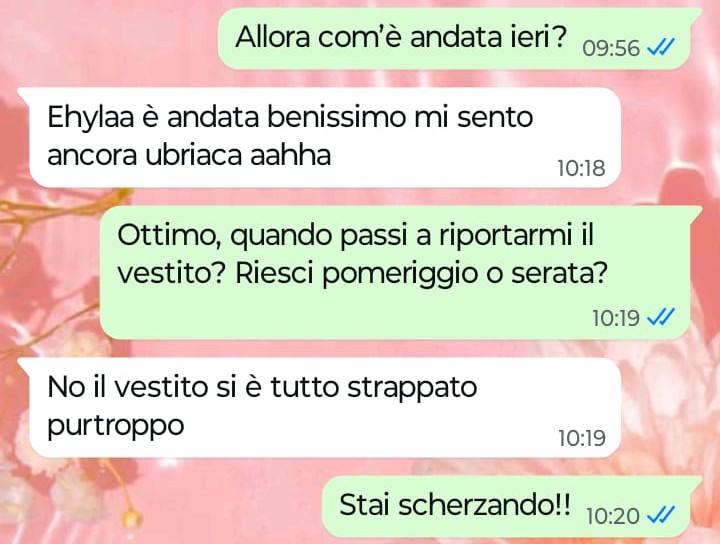The height and width of the screenshot is (544, 720).
Task: Tap the word 'Ehylaa' in the second message
Action: [90, 118]
